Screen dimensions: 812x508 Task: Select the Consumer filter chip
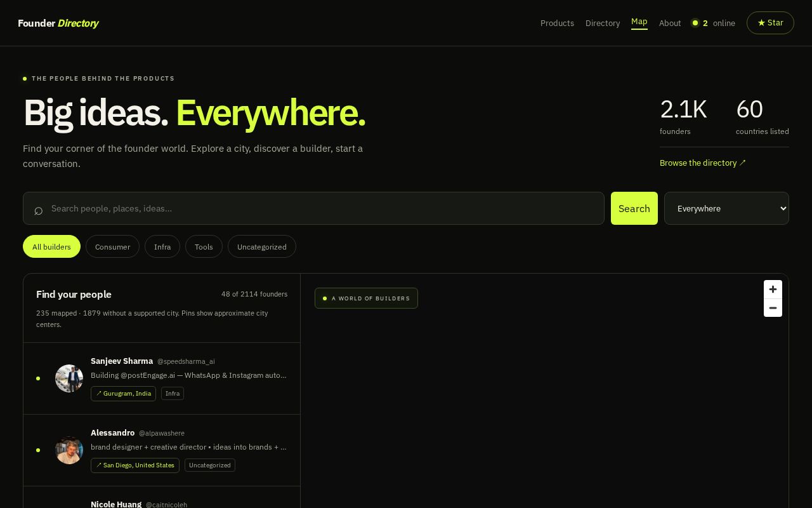click(112, 246)
